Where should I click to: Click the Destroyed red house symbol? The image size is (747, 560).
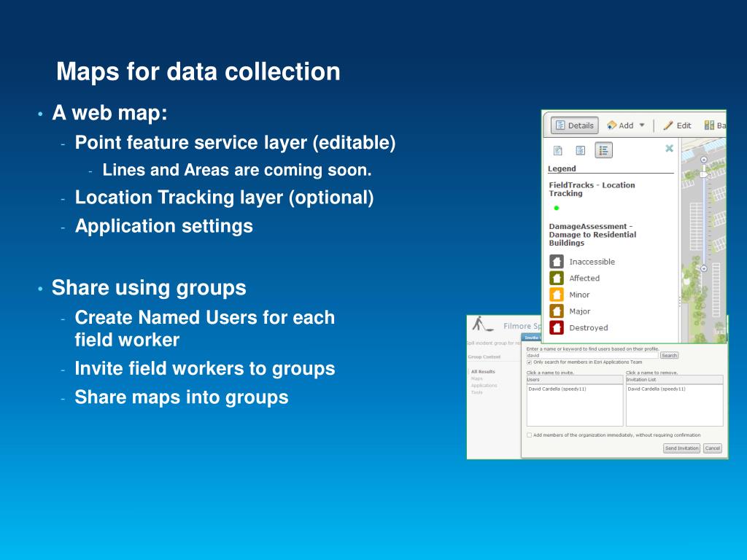[x=557, y=327]
